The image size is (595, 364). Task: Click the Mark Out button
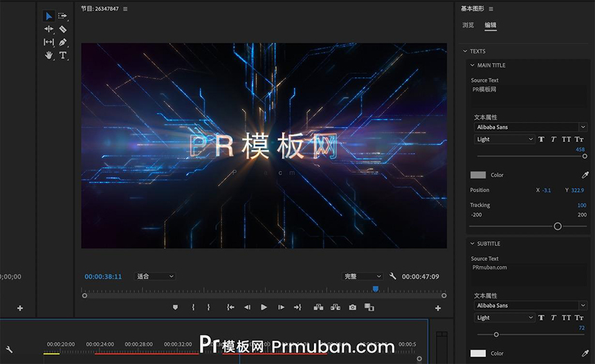(x=208, y=307)
